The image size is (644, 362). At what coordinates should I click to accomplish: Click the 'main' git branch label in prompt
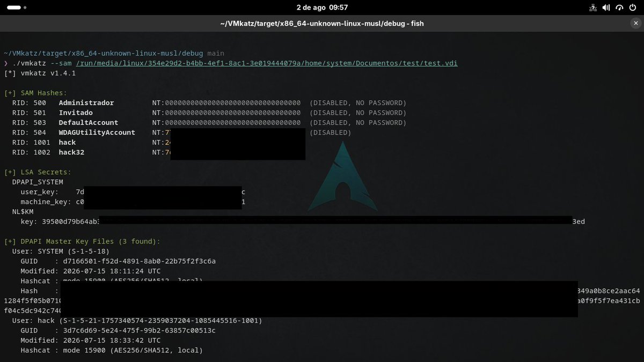[216, 53]
